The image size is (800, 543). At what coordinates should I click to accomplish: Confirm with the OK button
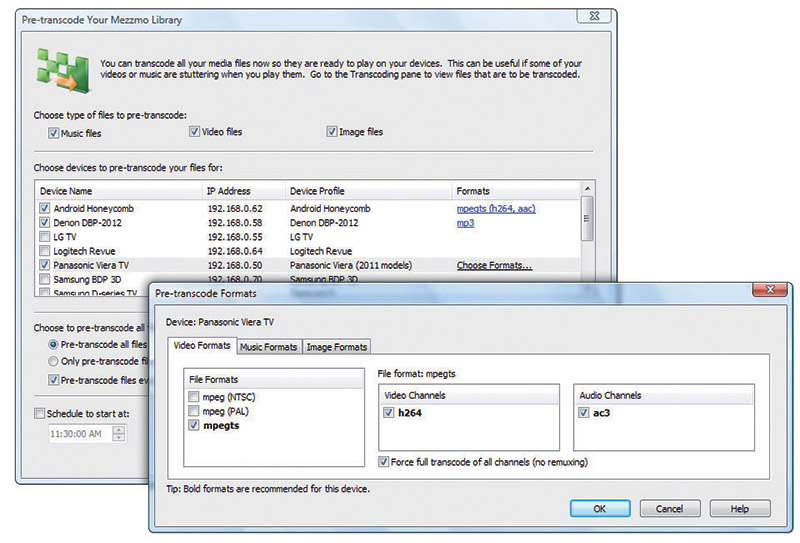pyautogui.click(x=600, y=509)
